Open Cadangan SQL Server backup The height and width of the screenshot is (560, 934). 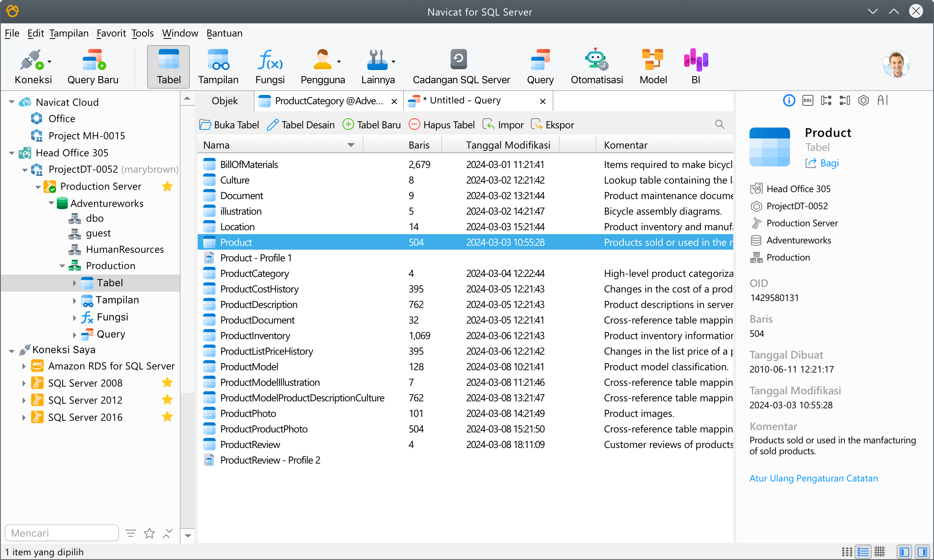coord(461,66)
